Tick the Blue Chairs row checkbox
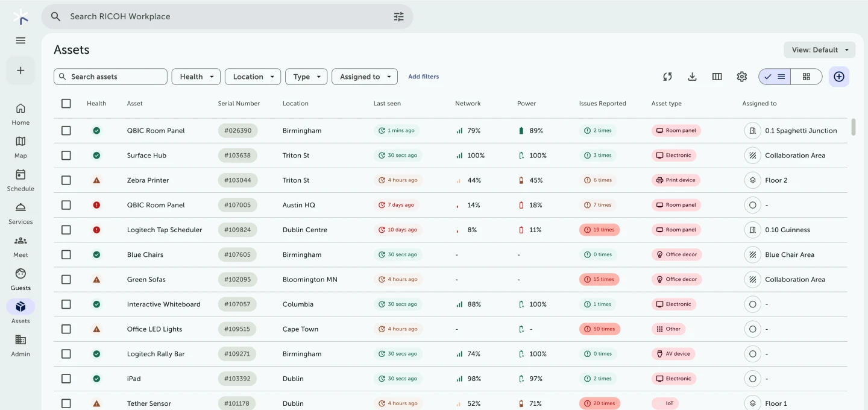Viewport: 868px width, 410px height. [66, 254]
